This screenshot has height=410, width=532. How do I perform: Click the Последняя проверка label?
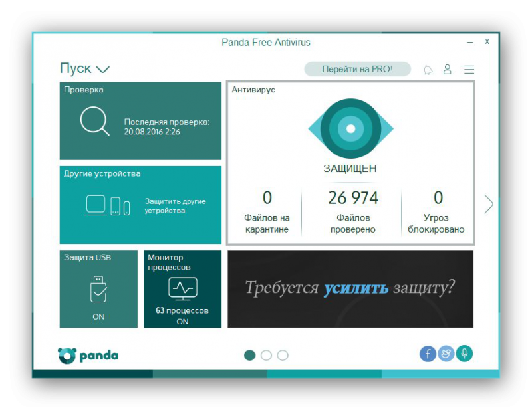click(167, 122)
